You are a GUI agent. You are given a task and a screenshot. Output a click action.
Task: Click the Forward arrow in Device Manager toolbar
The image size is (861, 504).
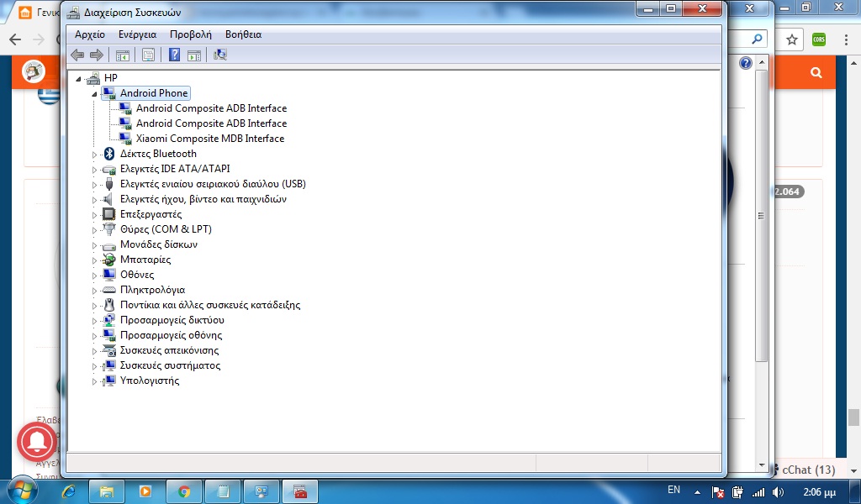(x=97, y=55)
